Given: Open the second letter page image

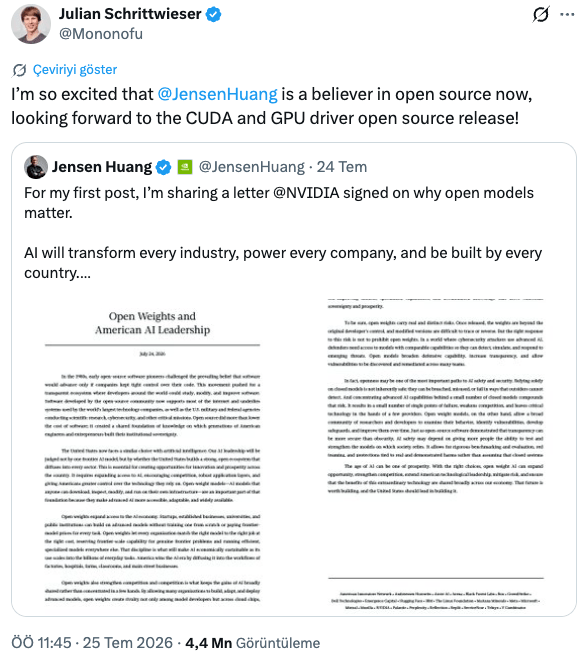Looking at the screenshot, I should pyautogui.click(x=436, y=452).
